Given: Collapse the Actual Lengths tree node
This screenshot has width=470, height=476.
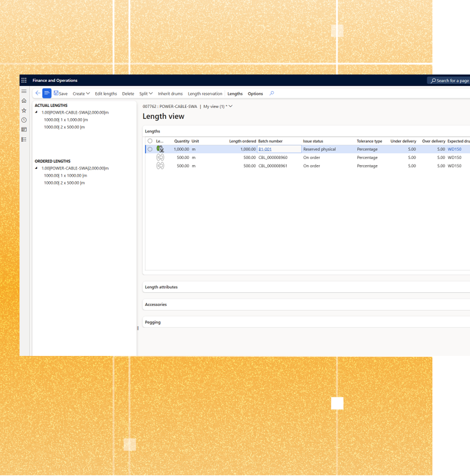Looking at the screenshot, I should pos(36,112).
